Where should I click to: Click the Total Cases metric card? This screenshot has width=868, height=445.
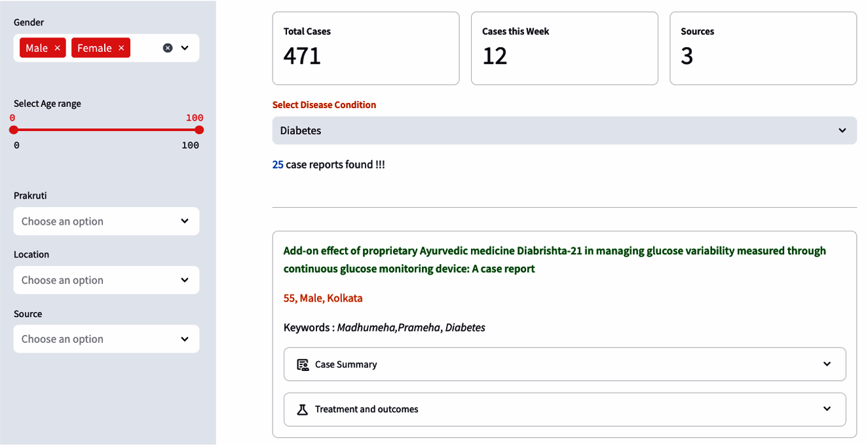click(x=366, y=48)
